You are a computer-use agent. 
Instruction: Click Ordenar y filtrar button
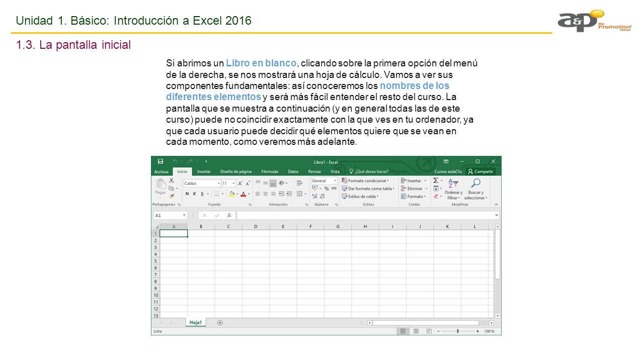pyautogui.click(x=453, y=189)
